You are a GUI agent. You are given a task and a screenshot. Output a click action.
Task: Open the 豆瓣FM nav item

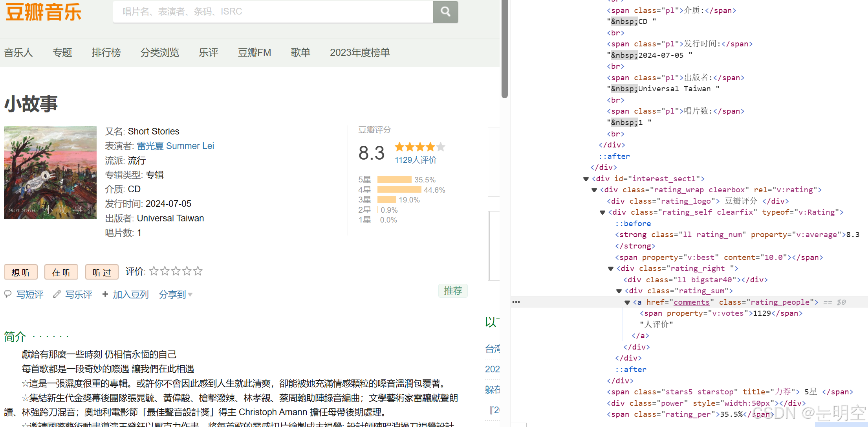tap(255, 52)
